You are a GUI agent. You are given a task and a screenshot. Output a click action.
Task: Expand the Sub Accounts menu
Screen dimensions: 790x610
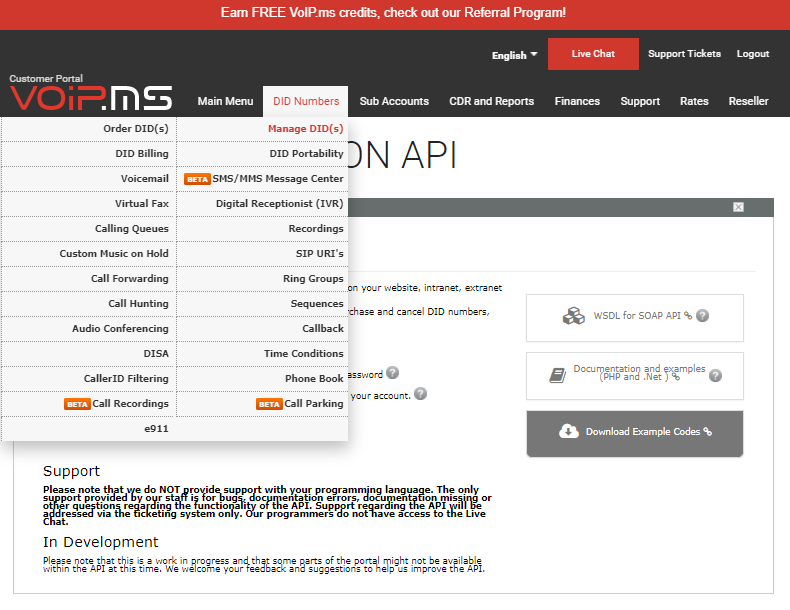click(394, 101)
